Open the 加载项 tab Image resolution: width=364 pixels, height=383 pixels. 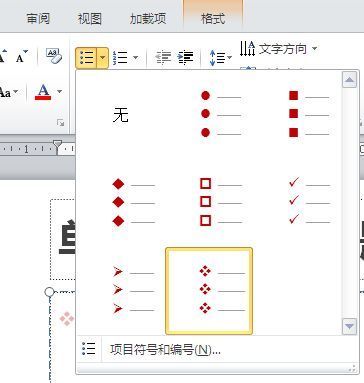(148, 18)
